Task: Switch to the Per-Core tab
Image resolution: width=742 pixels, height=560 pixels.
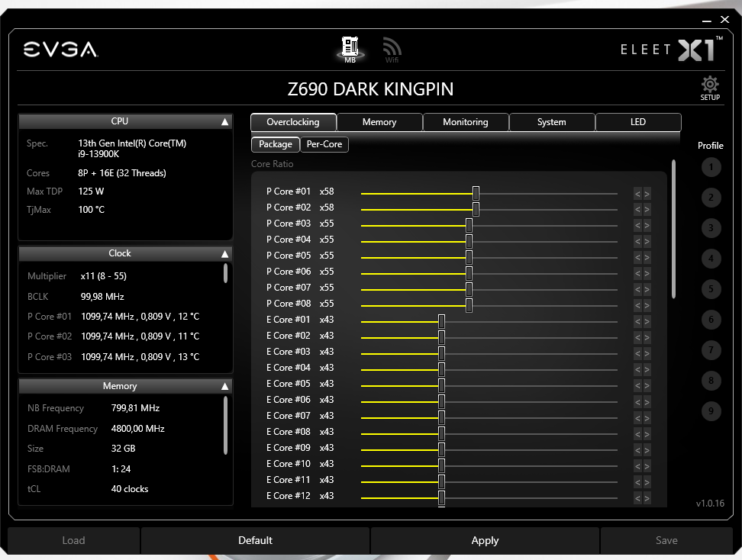Action: coord(324,144)
